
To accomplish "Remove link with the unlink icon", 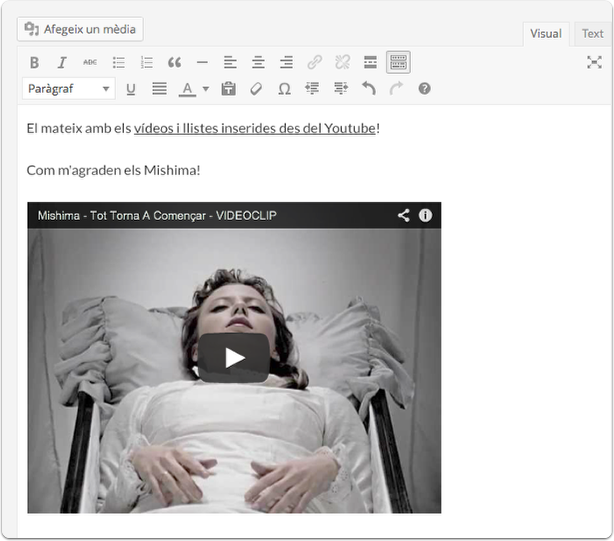I will tap(342, 62).
